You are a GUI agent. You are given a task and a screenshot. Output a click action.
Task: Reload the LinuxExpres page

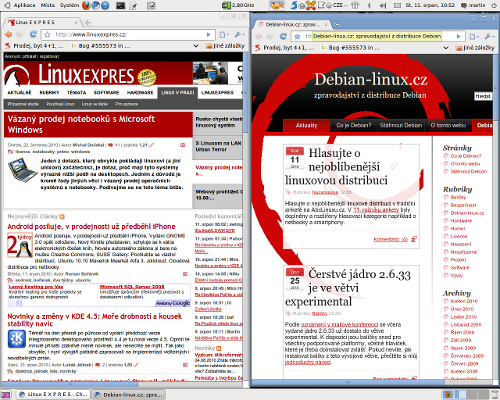[x=33, y=34]
